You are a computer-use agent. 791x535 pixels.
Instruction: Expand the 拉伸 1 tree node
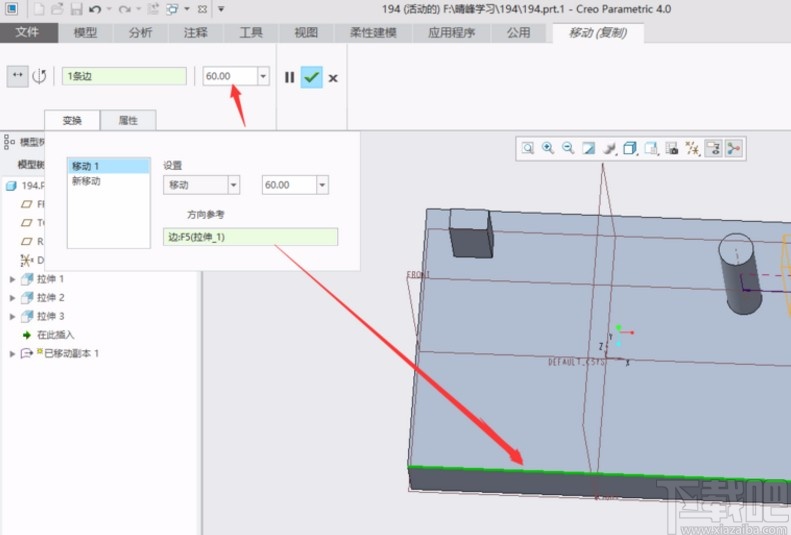[x=12, y=279]
